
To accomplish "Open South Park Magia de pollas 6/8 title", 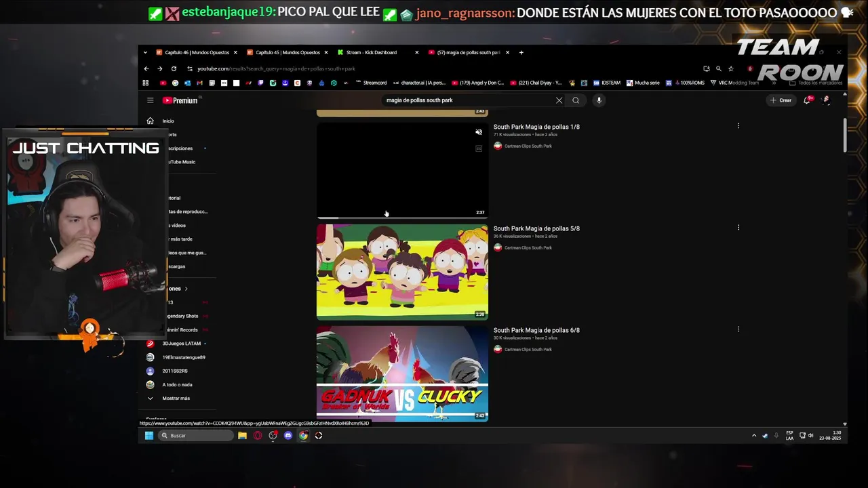I will (x=536, y=330).
